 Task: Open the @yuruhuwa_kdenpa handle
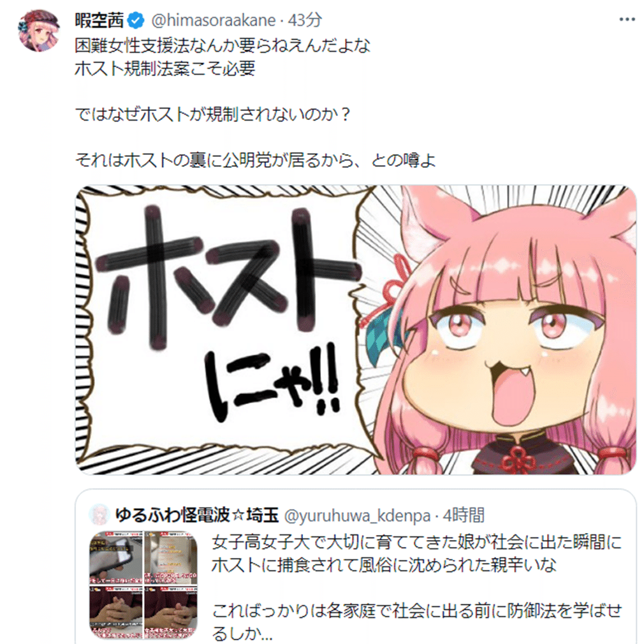point(357,516)
